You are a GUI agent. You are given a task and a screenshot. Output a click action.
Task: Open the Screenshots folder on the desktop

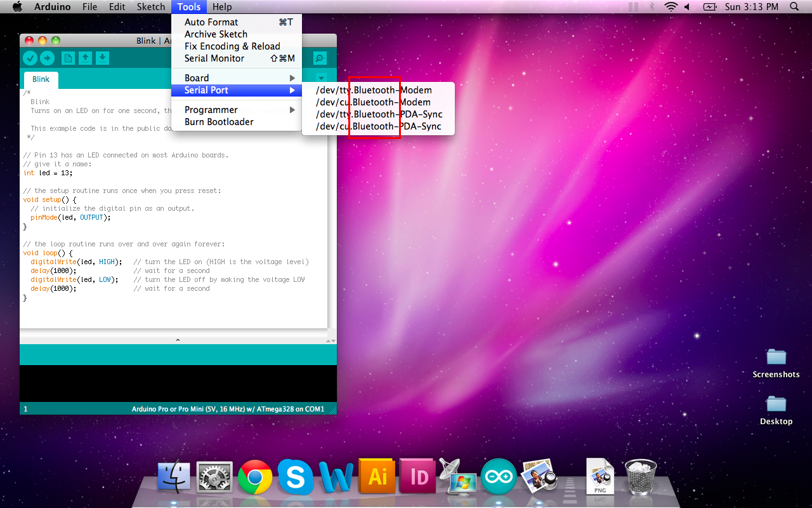tap(776, 358)
